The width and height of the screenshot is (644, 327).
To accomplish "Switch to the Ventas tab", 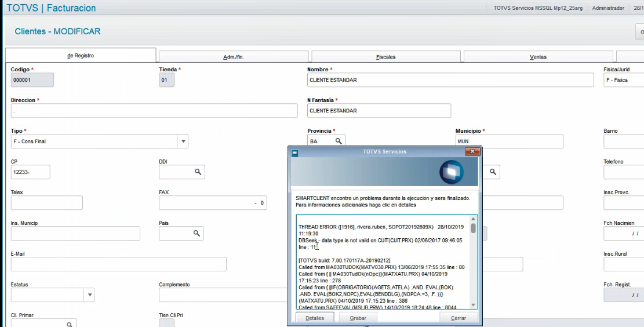I will point(538,57).
